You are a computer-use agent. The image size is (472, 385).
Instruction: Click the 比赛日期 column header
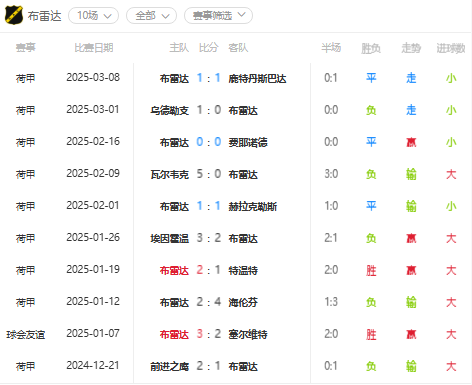click(x=94, y=48)
